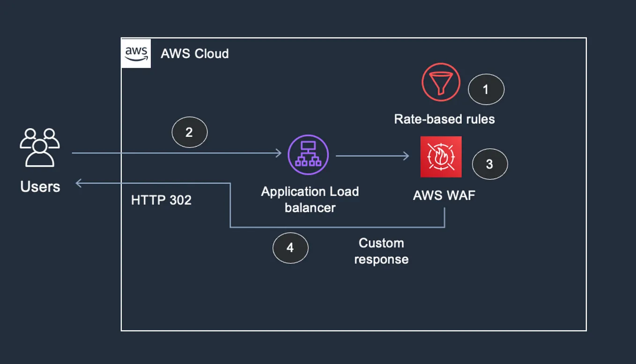
Task: Click the node tree inside the load balancer icon
Action: tap(308, 155)
